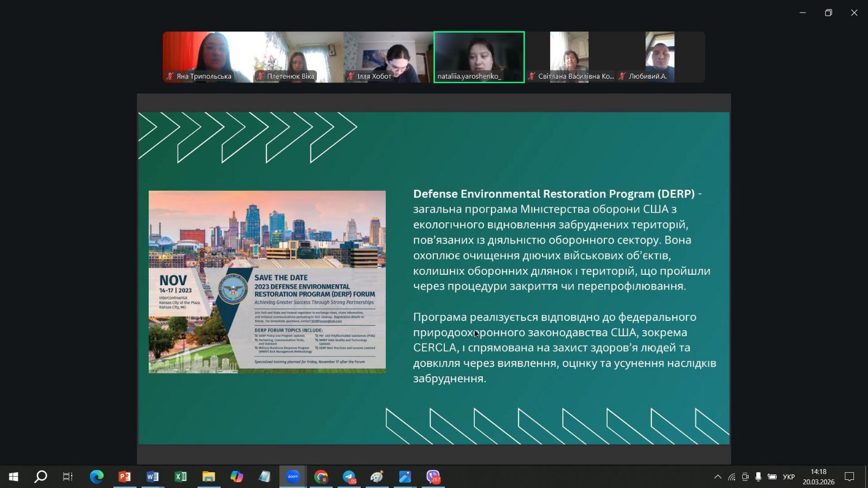
Task: Open Google Chrome from the taskbar
Action: [321, 477]
